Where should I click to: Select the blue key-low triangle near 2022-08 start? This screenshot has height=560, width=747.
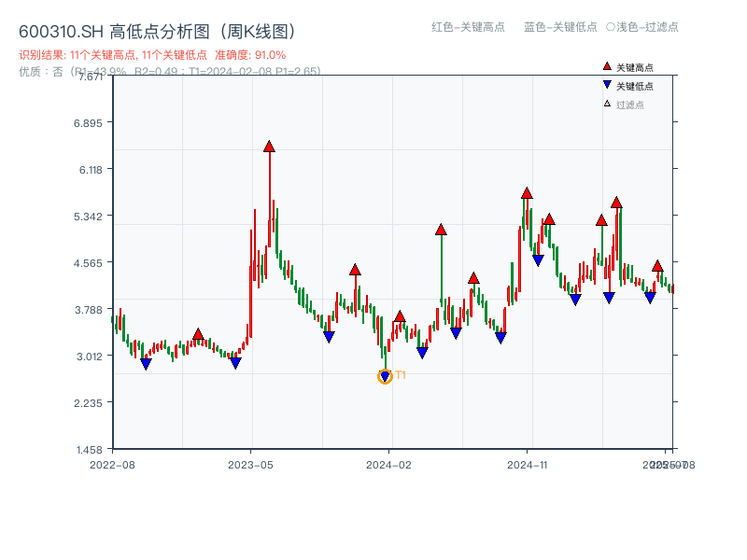click(x=146, y=363)
